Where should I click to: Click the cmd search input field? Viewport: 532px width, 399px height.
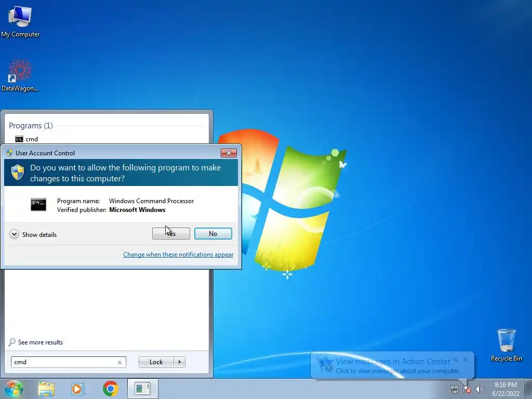click(x=64, y=362)
